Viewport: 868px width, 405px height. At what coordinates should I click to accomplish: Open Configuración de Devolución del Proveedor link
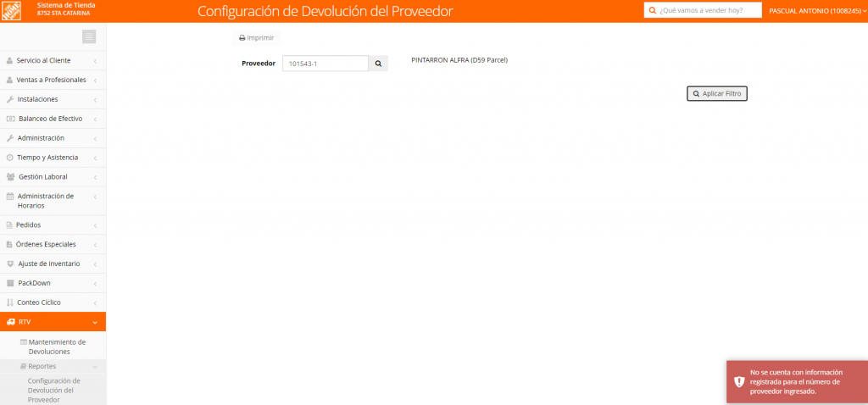coord(53,390)
